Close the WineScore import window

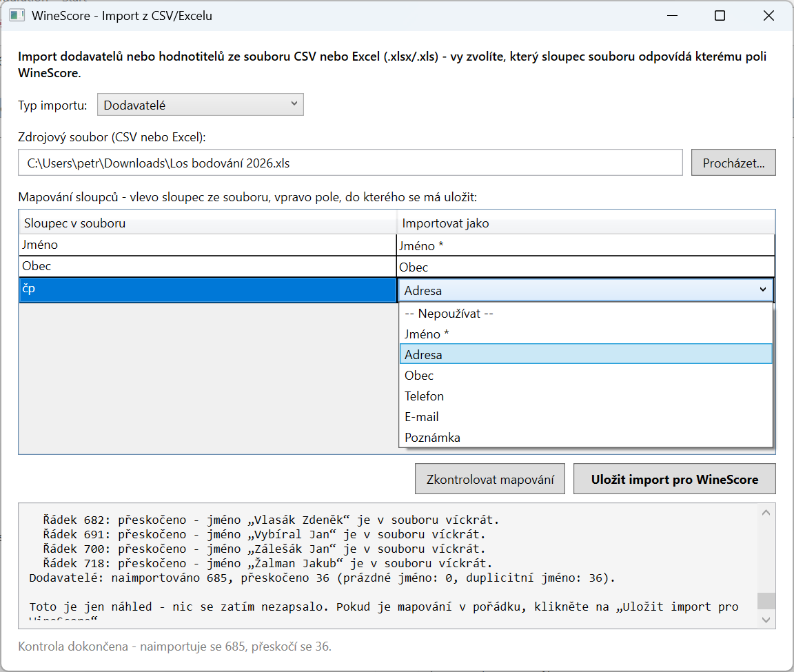768,16
